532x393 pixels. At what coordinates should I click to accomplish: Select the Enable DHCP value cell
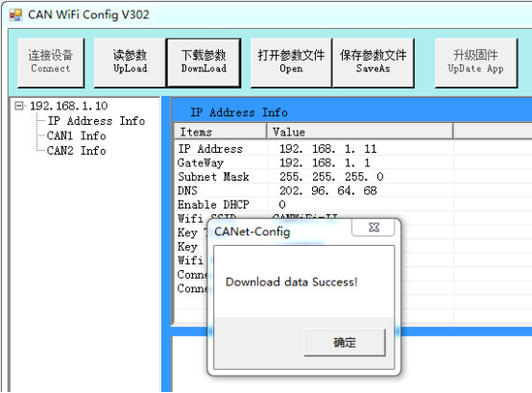[361, 205]
